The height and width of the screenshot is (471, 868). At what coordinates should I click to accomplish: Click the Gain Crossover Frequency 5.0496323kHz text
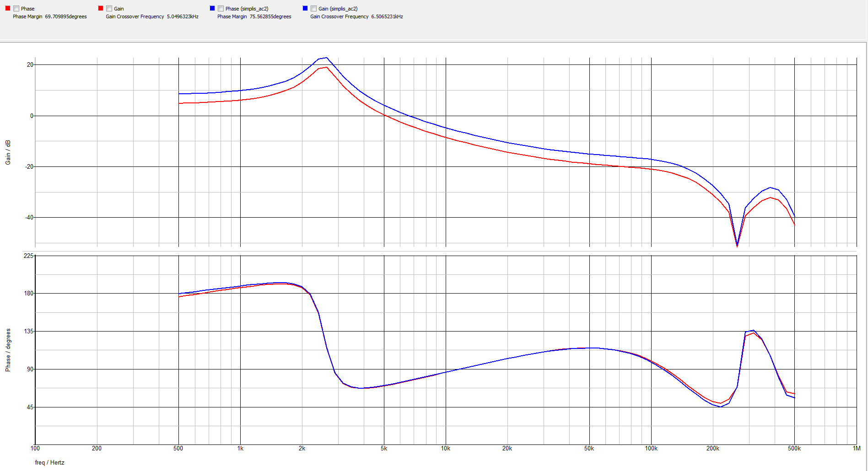pyautogui.click(x=152, y=16)
